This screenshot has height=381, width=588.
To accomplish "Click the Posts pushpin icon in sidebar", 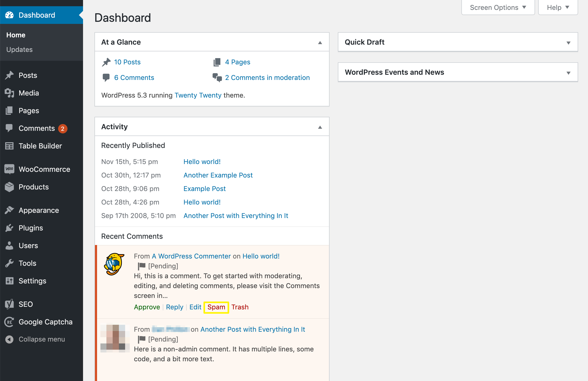I will tap(9, 75).
